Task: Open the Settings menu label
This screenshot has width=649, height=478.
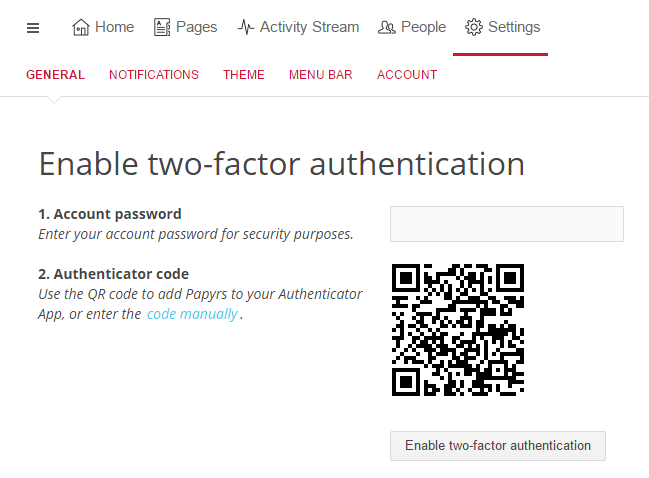Action: (514, 27)
